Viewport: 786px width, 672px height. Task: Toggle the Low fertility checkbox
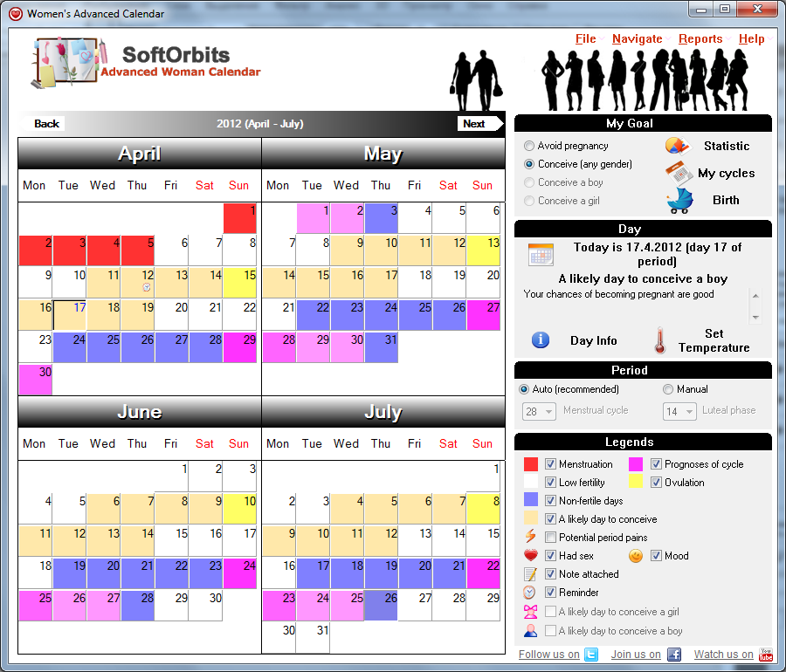(x=550, y=483)
